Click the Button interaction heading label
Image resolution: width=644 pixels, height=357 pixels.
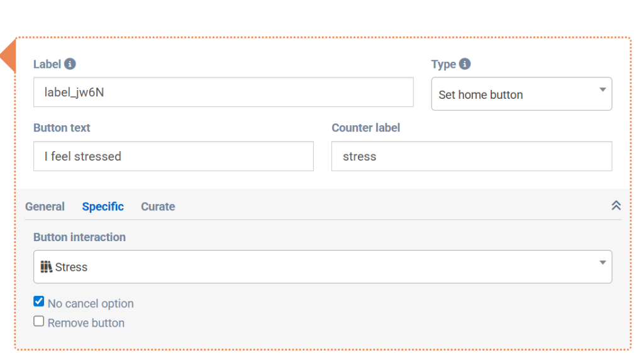pyautogui.click(x=79, y=237)
